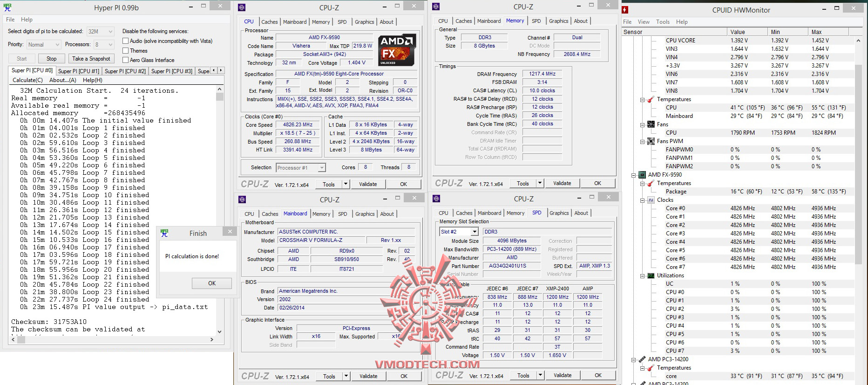Click the Hyper PI icon in the Finish dialog

[x=164, y=233]
